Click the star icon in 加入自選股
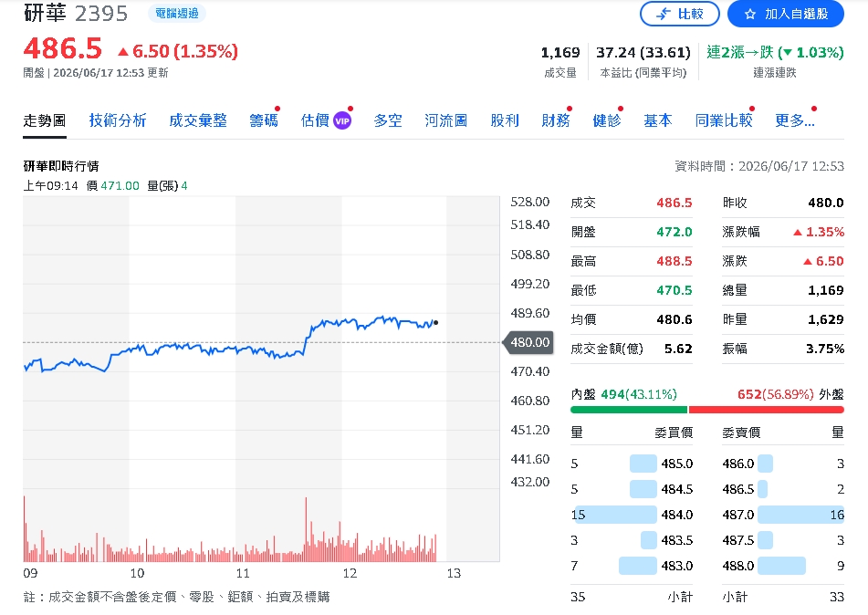This screenshot has width=868, height=615. [x=750, y=15]
